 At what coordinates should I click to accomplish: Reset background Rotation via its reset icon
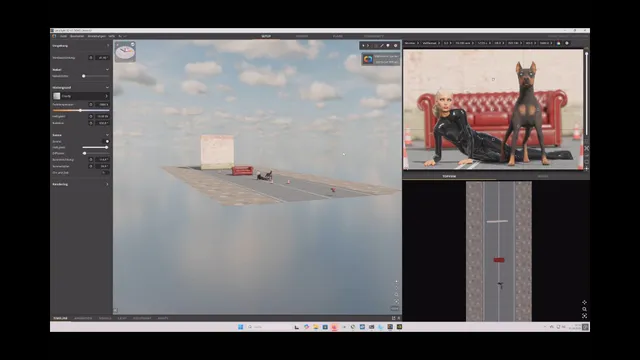(x=91, y=123)
